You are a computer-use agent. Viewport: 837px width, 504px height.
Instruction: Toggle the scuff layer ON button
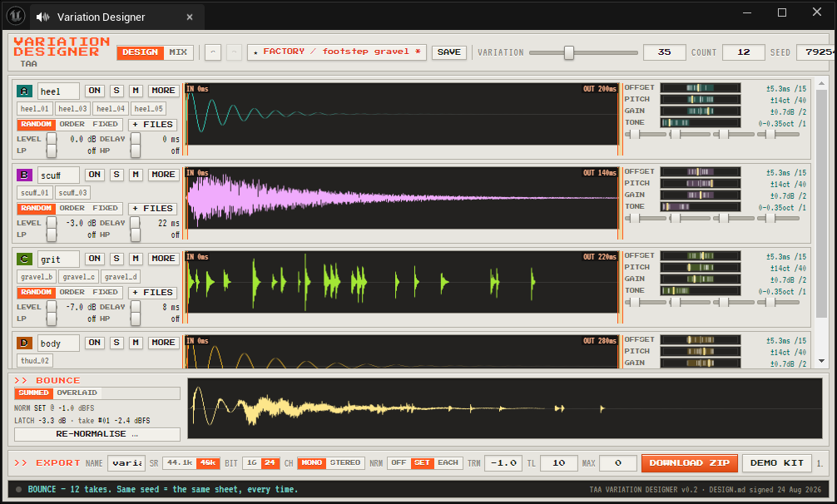click(95, 175)
